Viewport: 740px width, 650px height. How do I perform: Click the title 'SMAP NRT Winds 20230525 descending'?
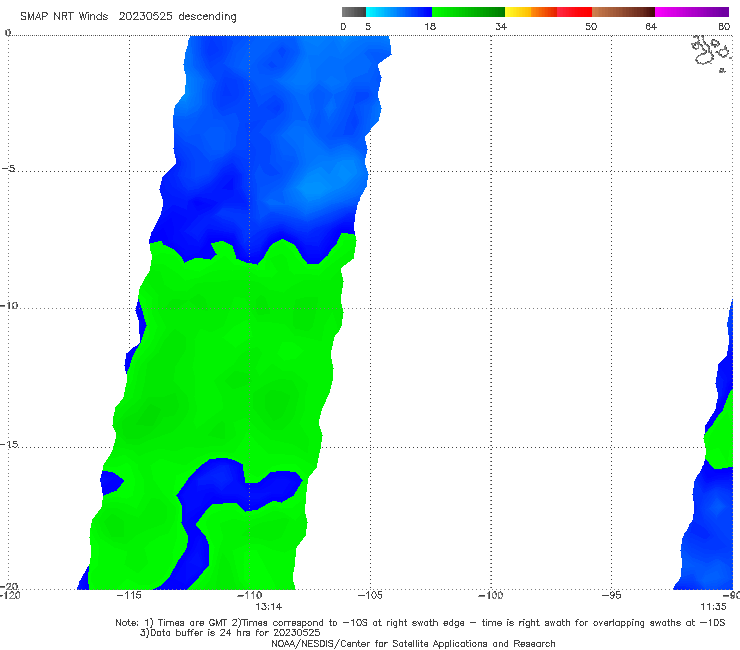coord(128,16)
